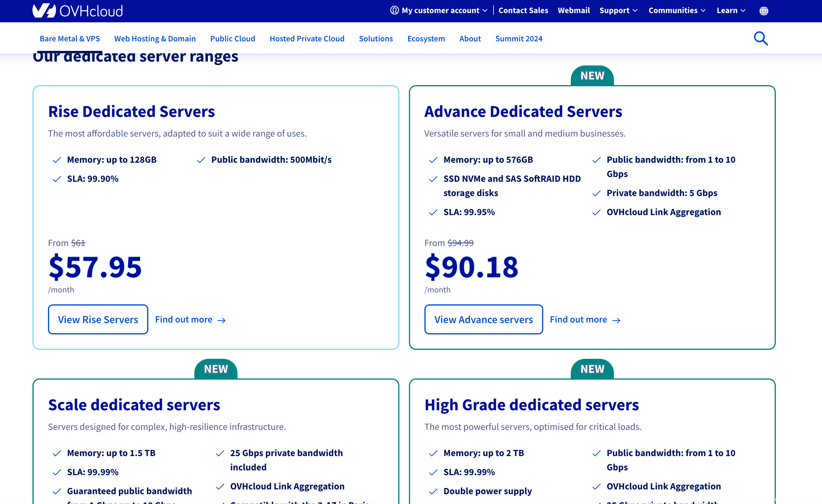Viewport: 822px width, 504px height.
Task: Open Bare Metal & VPS menu
Action: pos(70,39)
